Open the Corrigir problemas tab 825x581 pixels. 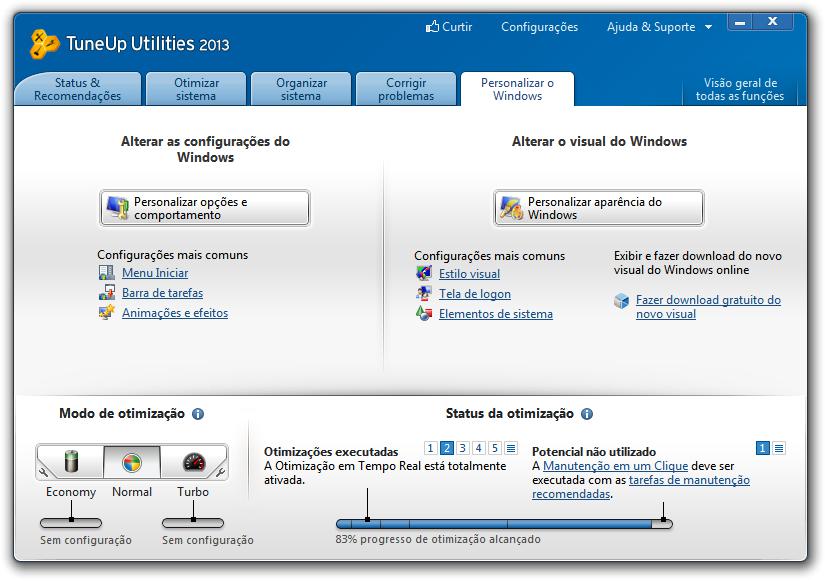tap(406, 89)
